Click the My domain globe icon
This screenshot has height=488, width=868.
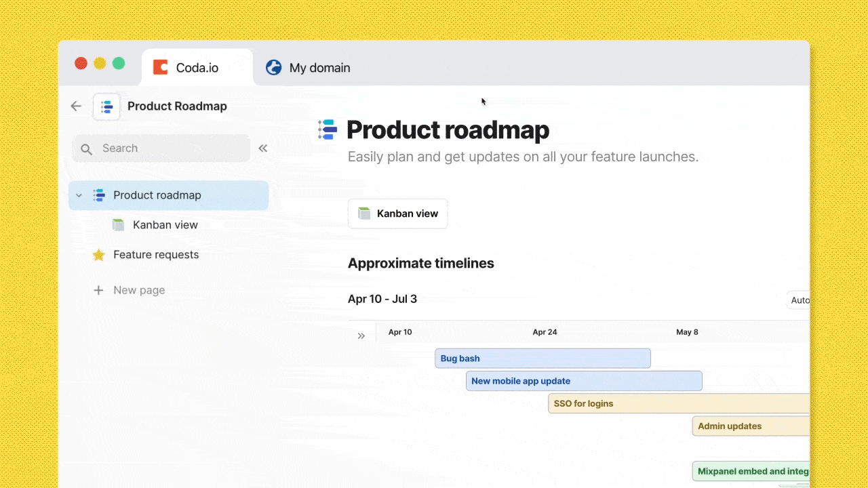(273, 67)
